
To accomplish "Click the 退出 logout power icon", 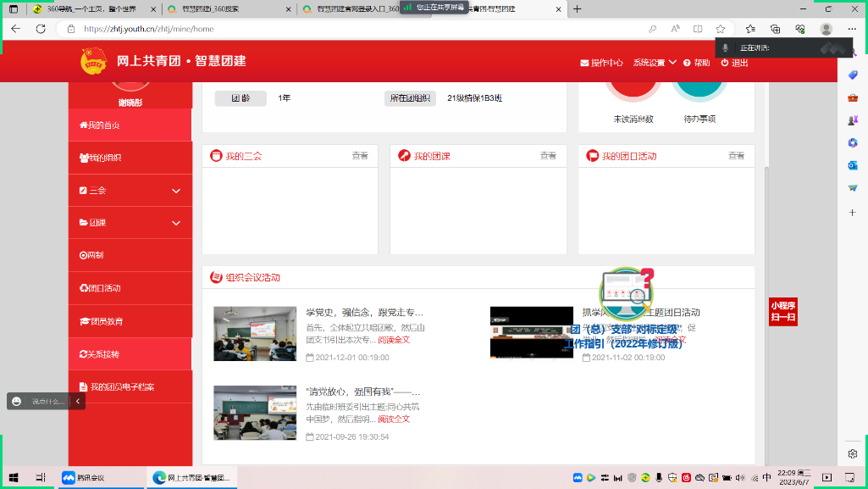I will (725, 63).
